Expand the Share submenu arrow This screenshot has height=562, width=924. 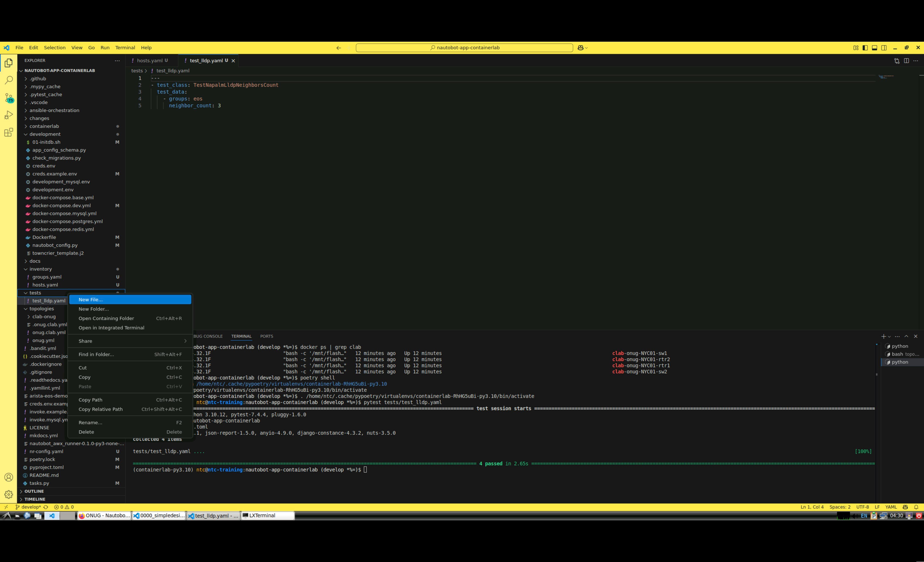coord(185,341)
